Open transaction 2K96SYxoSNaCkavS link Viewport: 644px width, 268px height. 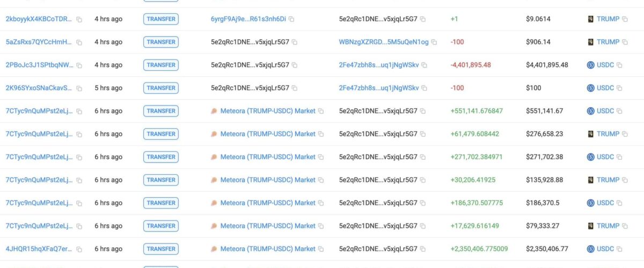coord(39,88)
